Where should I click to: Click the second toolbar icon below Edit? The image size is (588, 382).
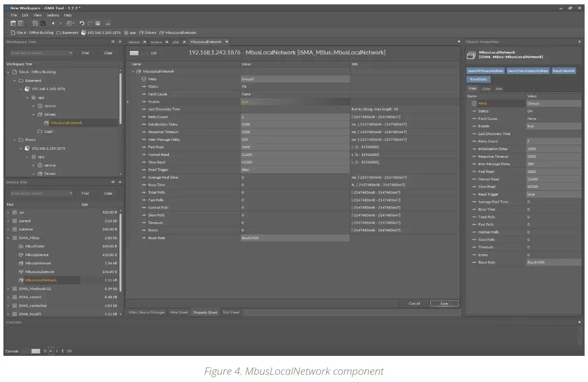coord(21,23)
